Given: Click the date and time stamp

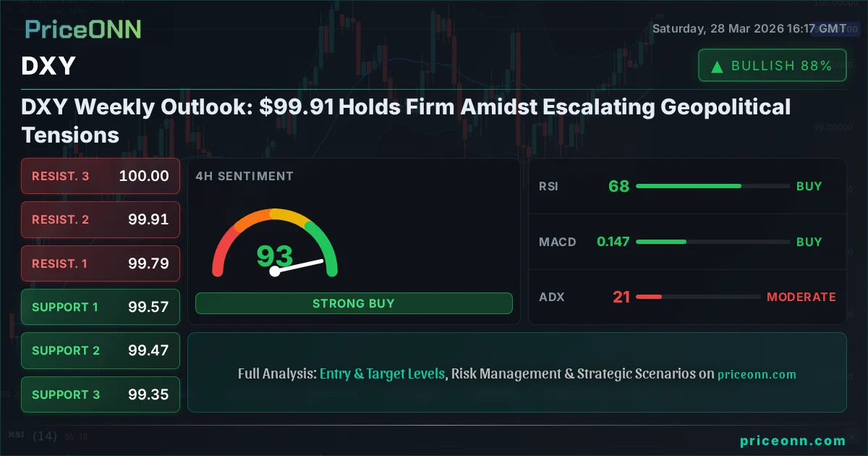Looking at the screenshot, I should [749, 29].
